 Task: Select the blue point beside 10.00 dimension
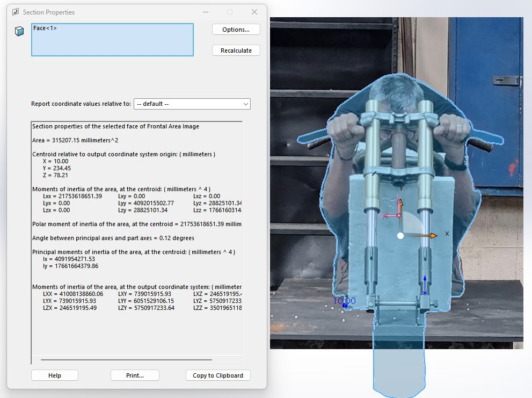(x=345, y=306)
